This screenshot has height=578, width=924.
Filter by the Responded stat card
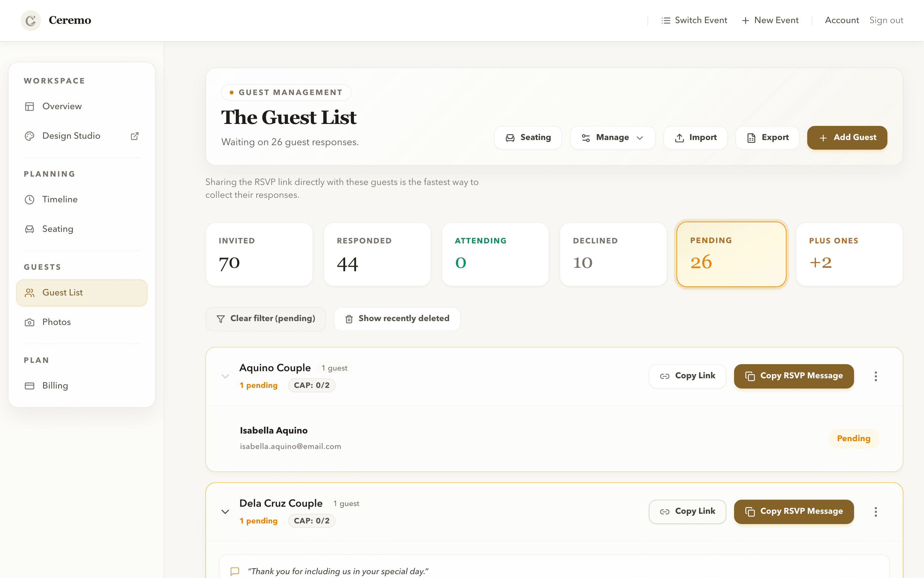point(377,254)
